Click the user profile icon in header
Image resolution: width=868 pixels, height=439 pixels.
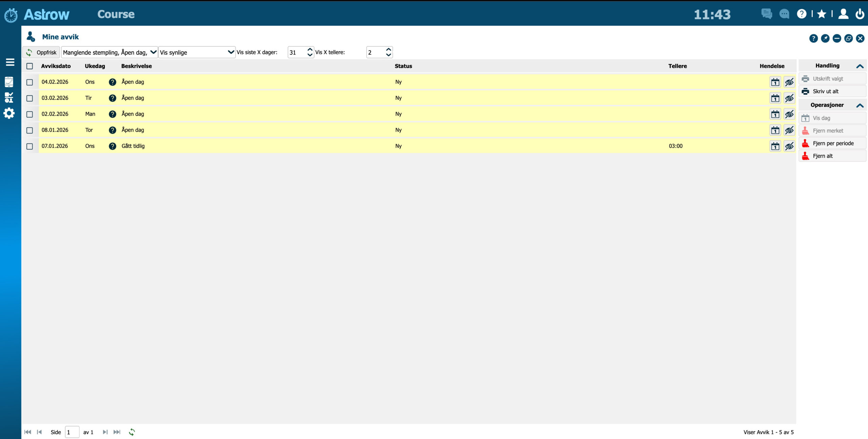coord(843,14)
